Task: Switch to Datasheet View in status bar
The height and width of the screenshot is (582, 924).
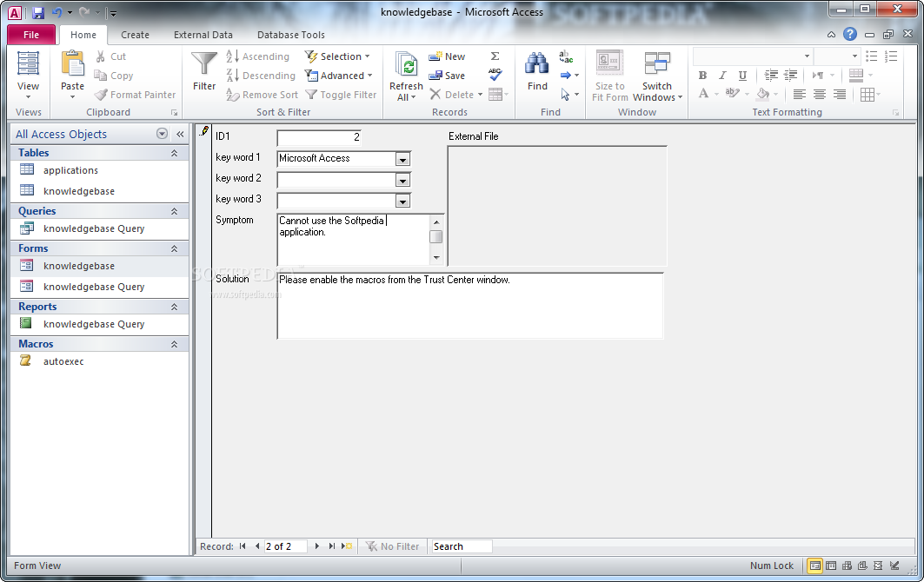Action: pos(831,565)
